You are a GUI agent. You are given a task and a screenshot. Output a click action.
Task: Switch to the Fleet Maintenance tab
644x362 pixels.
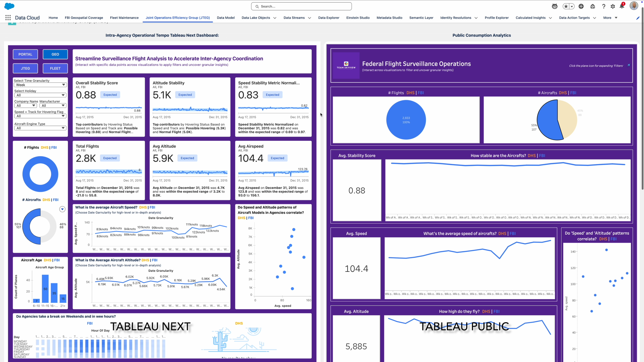click(124, 18)
